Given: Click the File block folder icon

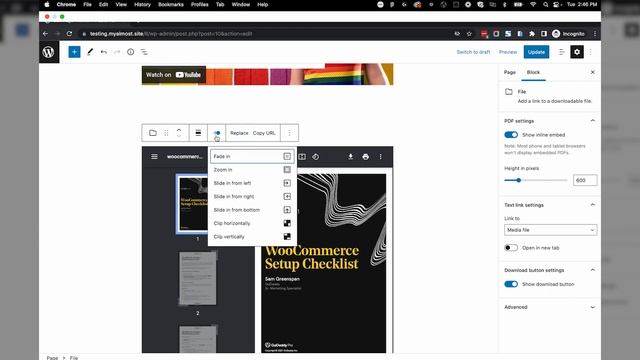Looking at the screenshot, I should coord(153,133).
